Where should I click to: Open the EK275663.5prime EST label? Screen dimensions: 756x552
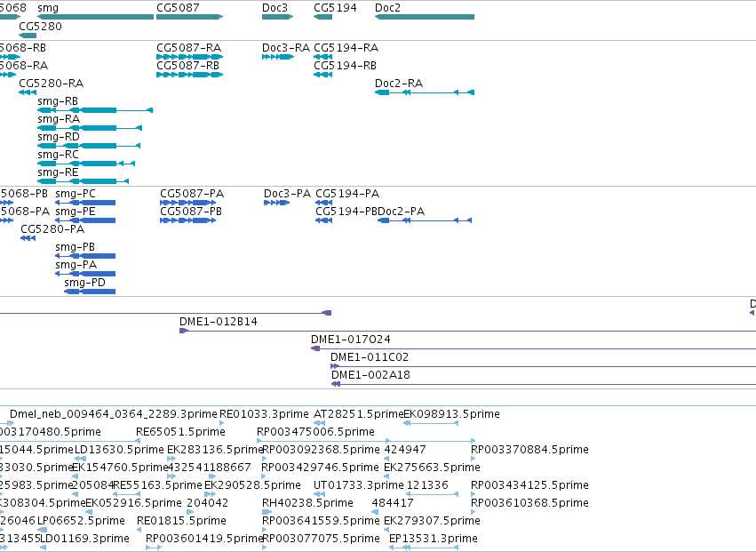pos(432,467)
